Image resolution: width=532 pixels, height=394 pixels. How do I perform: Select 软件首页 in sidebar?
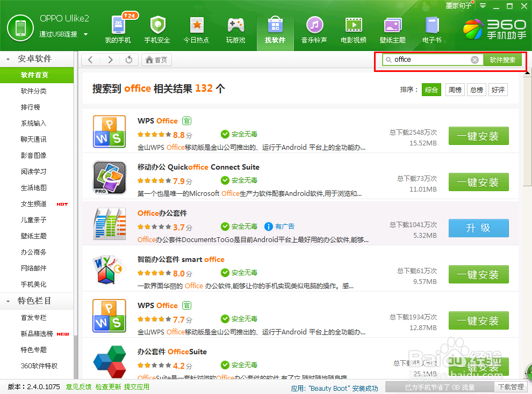(x=37, y=75)
